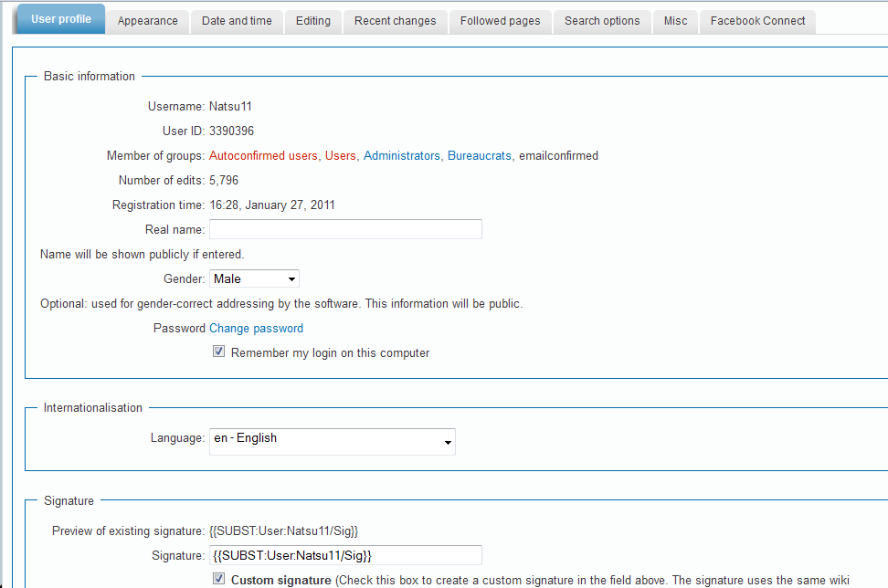Toggle Remember my login checkbox
This screenshot has width=888, height=588.
pyautogui.click(x=219, y=352)
